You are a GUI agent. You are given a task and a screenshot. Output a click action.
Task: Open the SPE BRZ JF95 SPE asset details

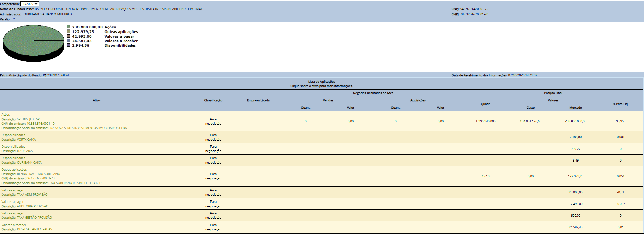[x=96, y=121]
